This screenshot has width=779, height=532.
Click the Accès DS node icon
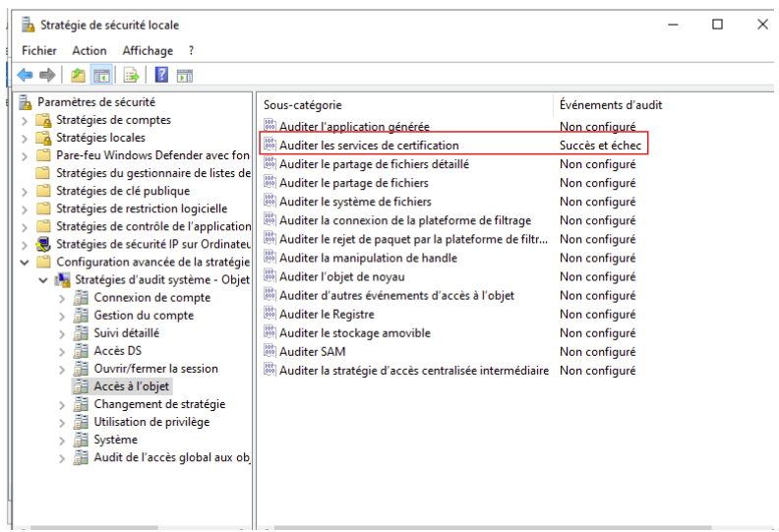tap(81, 351)
